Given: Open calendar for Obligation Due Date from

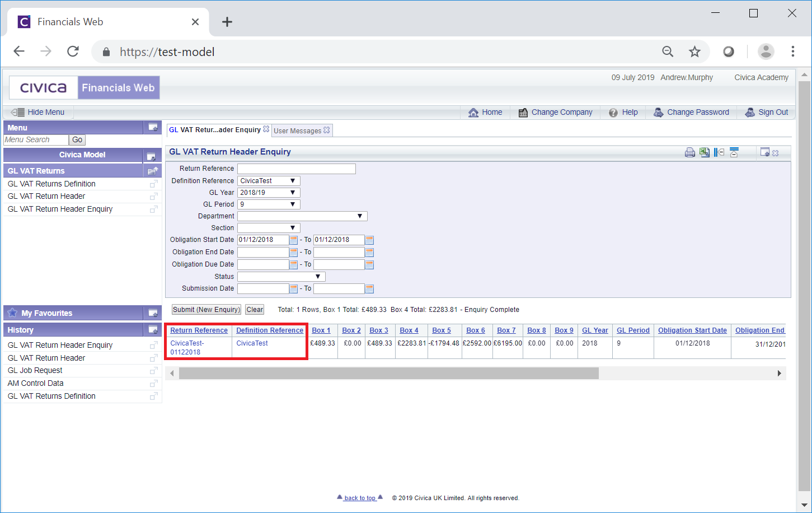Looking at the screenshot, I should pyautogui.click(x=294, y=265).
